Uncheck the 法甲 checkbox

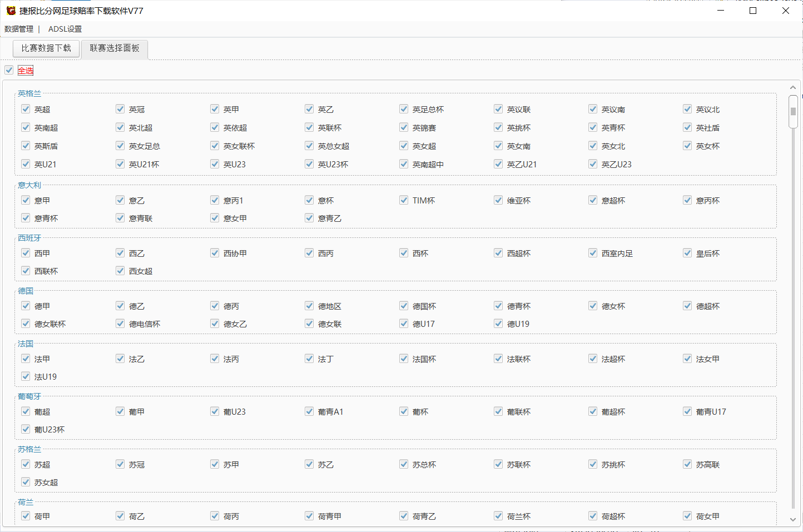(x=26, y=359)
